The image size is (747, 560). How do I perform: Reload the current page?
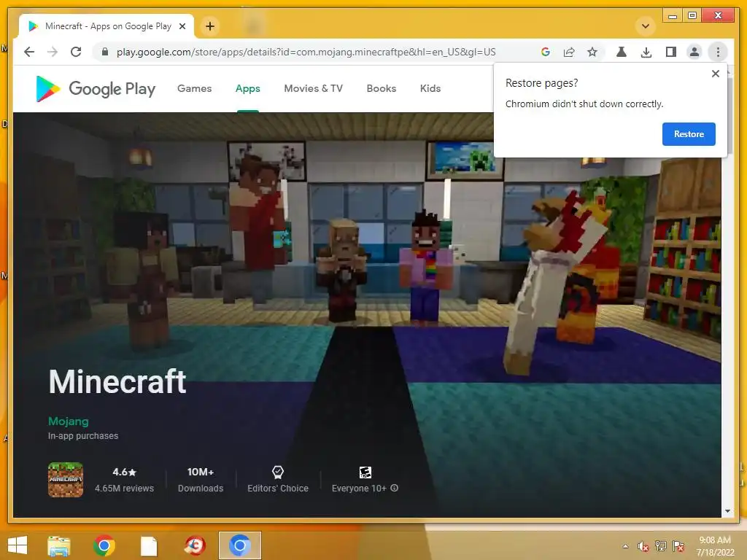tap(76, 52)
